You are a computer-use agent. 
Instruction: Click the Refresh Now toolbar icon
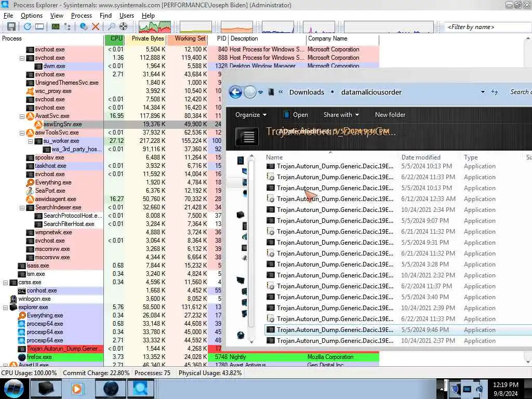pos(28,26)
